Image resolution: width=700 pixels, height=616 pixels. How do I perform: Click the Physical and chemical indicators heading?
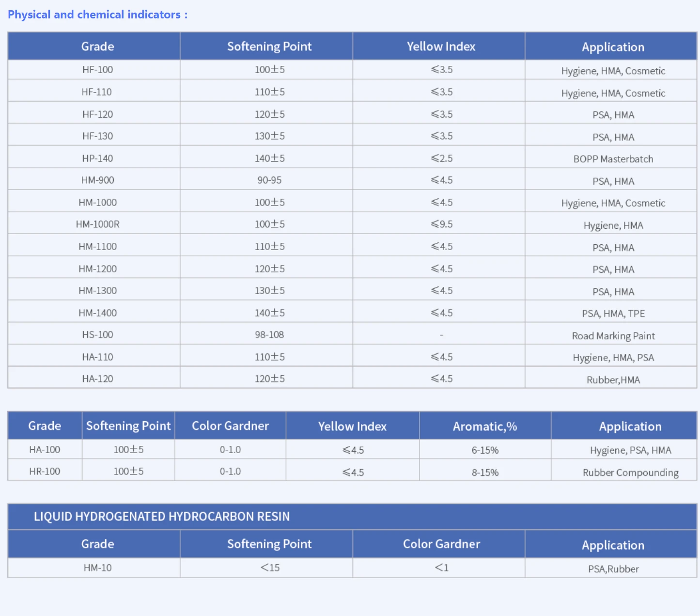[x=97, y=15]
